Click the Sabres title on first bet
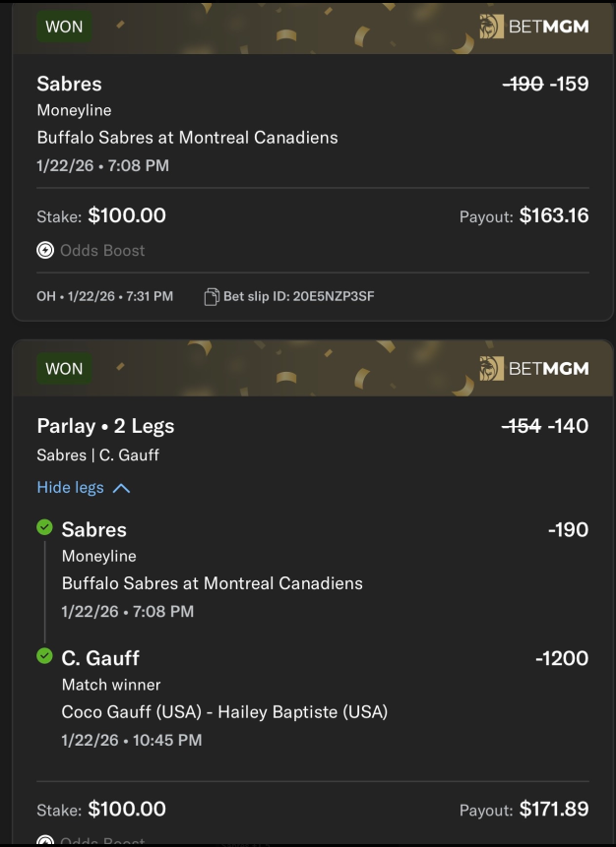616x847 pixels. (x=69, y=84)
